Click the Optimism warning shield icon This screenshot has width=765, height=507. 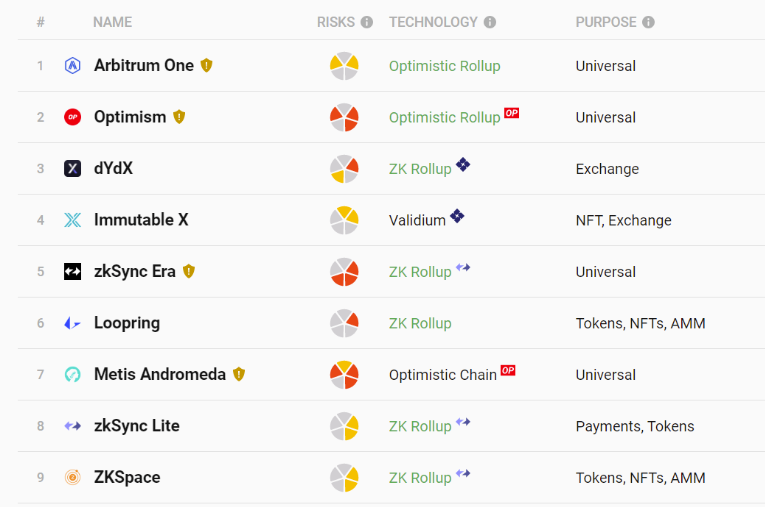pyautogui.click(x=179, y=117)
